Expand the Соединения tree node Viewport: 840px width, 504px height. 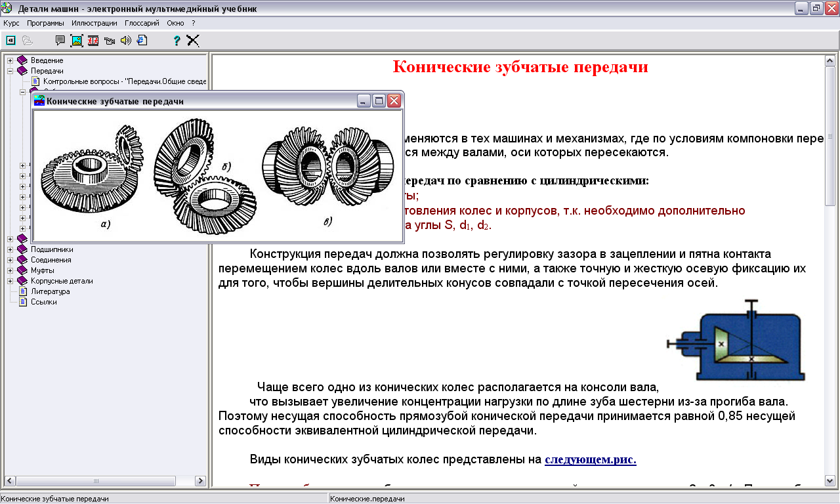click(10, 260)
